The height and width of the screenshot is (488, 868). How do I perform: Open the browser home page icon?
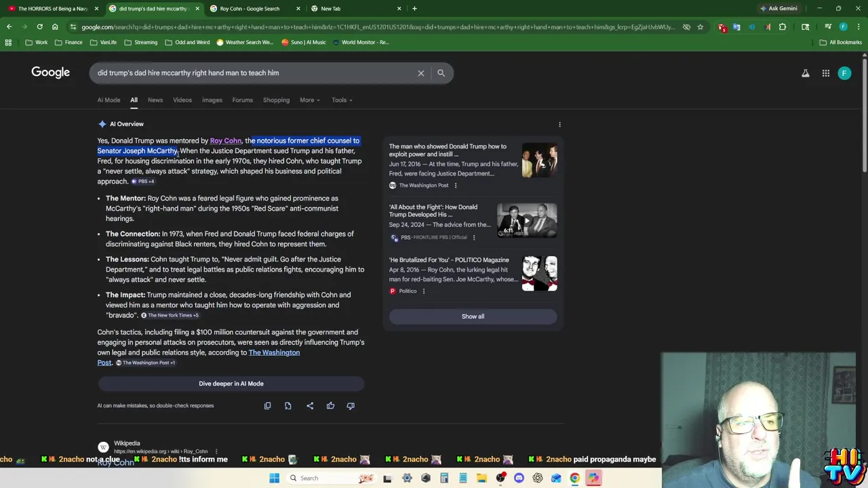point(55,27)
